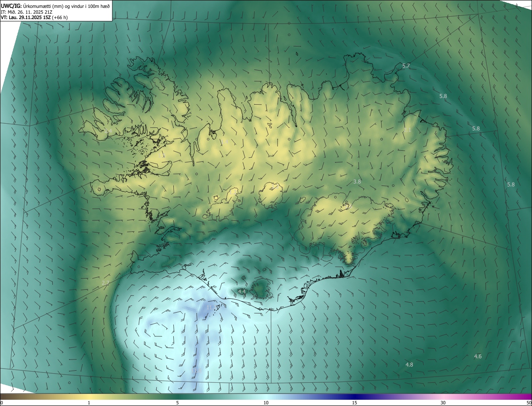Select the 2.7 value off southwest coast
This screenshot has height=406, width=532.
(x=106, y=283)
